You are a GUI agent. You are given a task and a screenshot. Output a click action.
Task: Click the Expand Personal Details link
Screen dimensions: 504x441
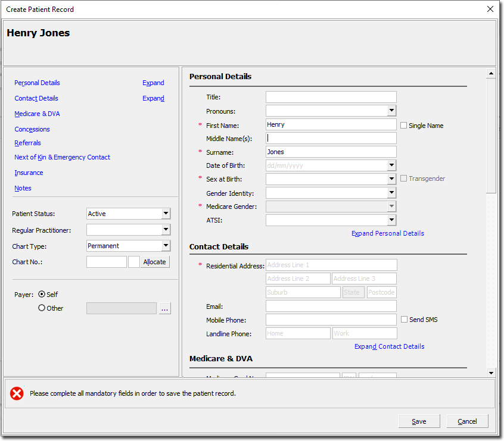coord(388,233)
